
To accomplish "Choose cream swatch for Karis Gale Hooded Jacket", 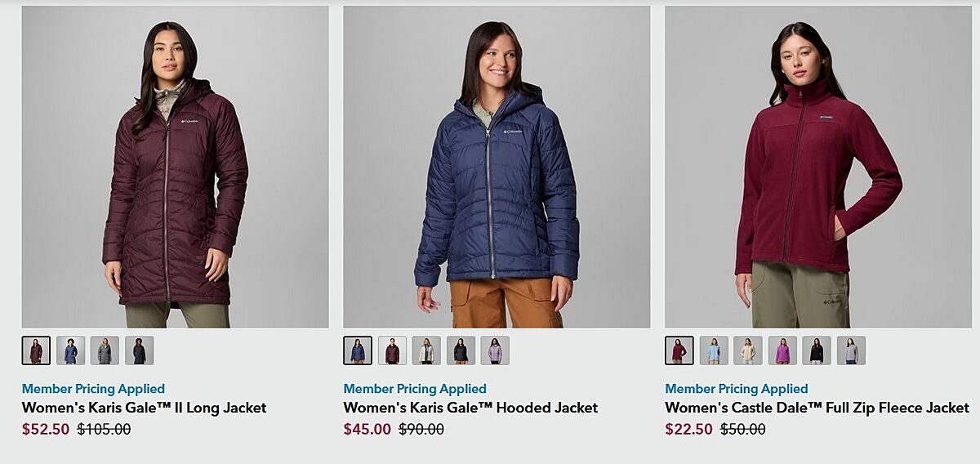I will point(426,350).
